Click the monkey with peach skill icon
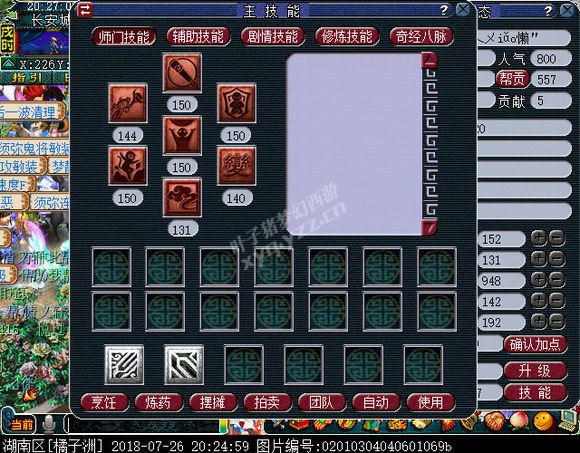 (128, 103)
